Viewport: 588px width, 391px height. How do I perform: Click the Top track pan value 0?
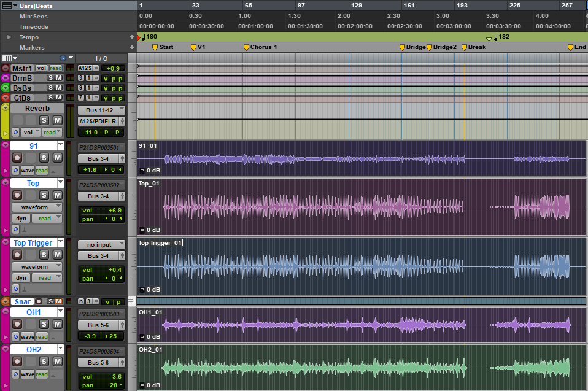pyautogui.click(x=113, y=219)
